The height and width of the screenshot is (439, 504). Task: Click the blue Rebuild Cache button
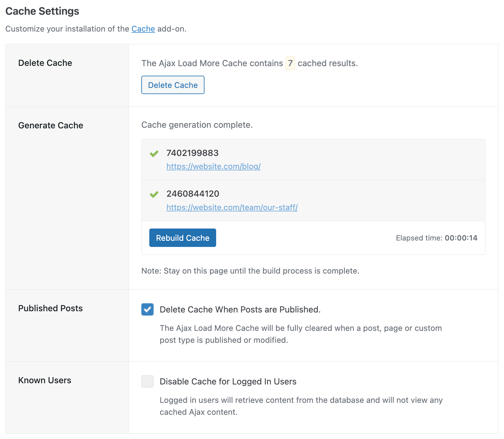(182, 238)
